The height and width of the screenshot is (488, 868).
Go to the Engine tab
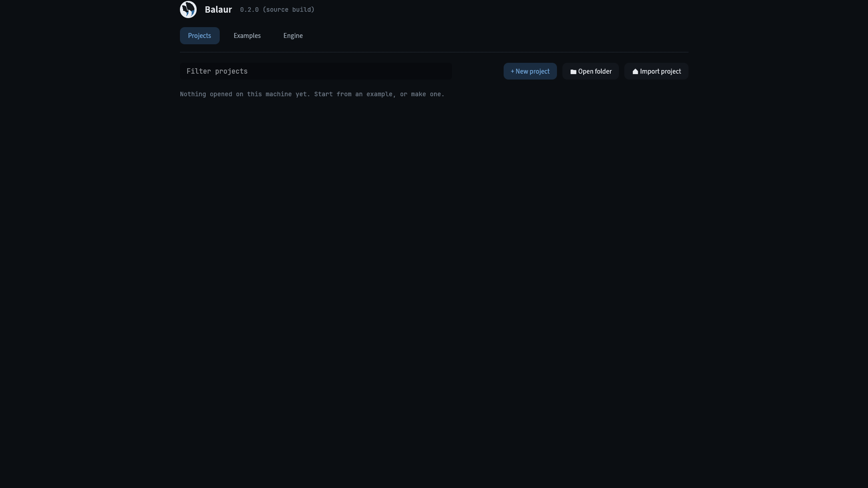click(293, 36)
